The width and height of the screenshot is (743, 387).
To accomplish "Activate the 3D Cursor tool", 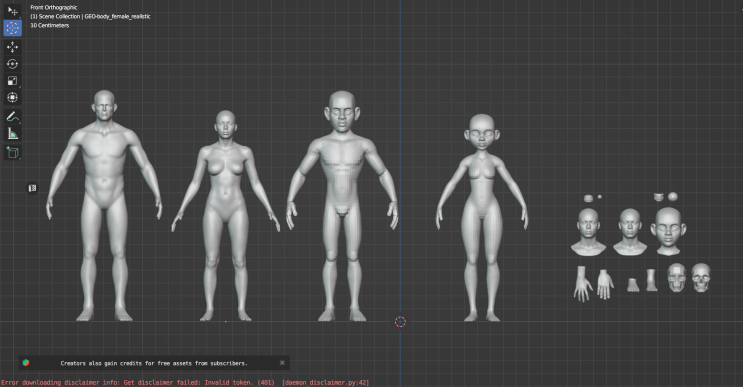I will (x=12, y=28).
